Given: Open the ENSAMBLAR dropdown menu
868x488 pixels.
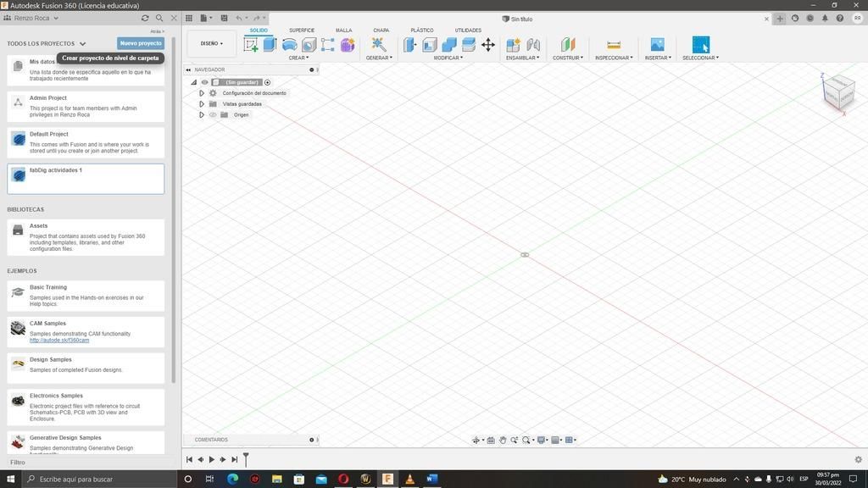Looking at the screenshot, I should (x=522, y=58).
